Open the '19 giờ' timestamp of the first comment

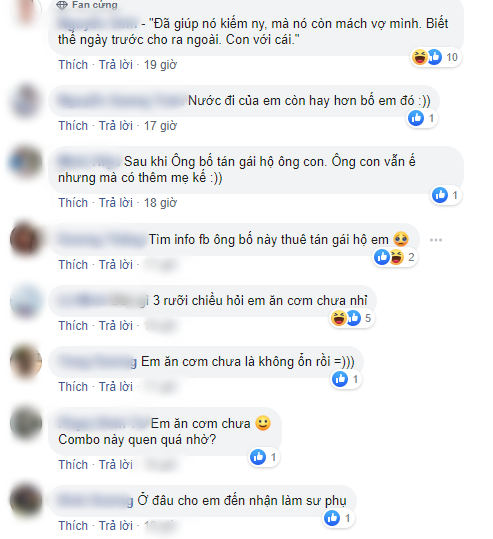point(160,65)
